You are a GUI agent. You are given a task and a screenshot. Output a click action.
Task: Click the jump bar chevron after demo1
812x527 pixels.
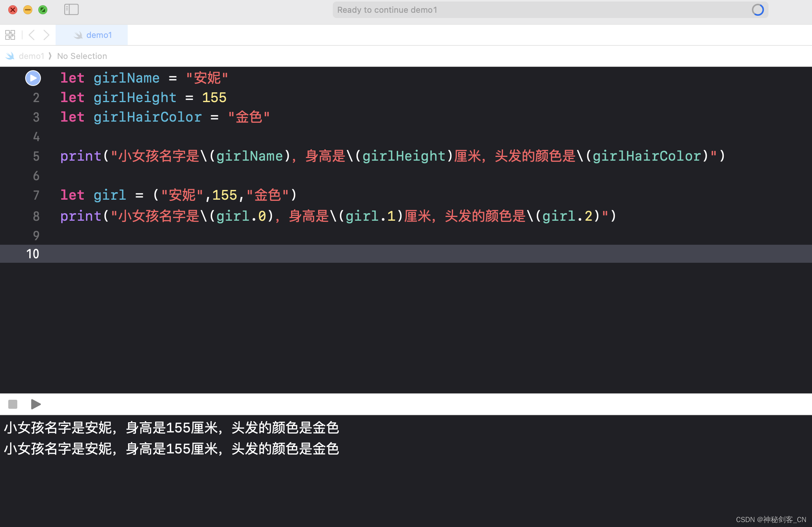[50, 56]
